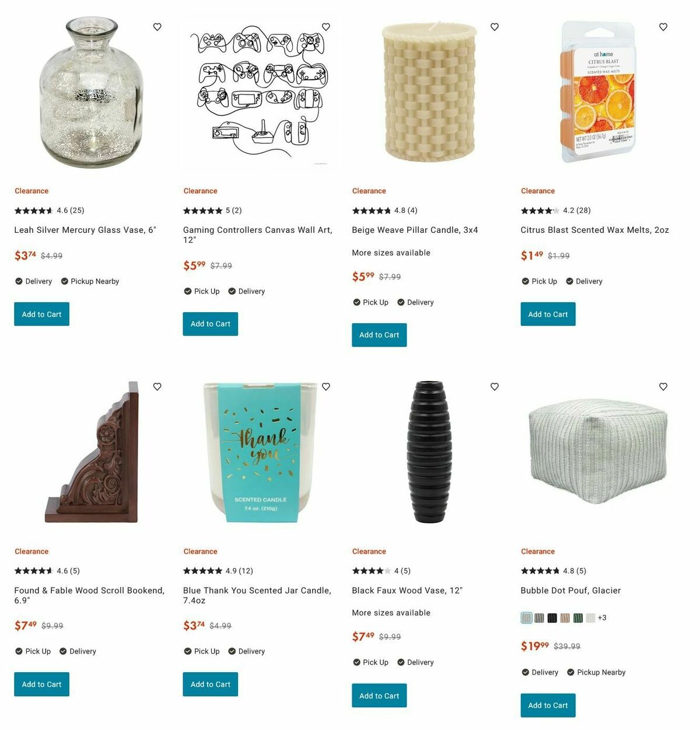
Task: Add Leah Silver Vase to cart
Action: 41,314
